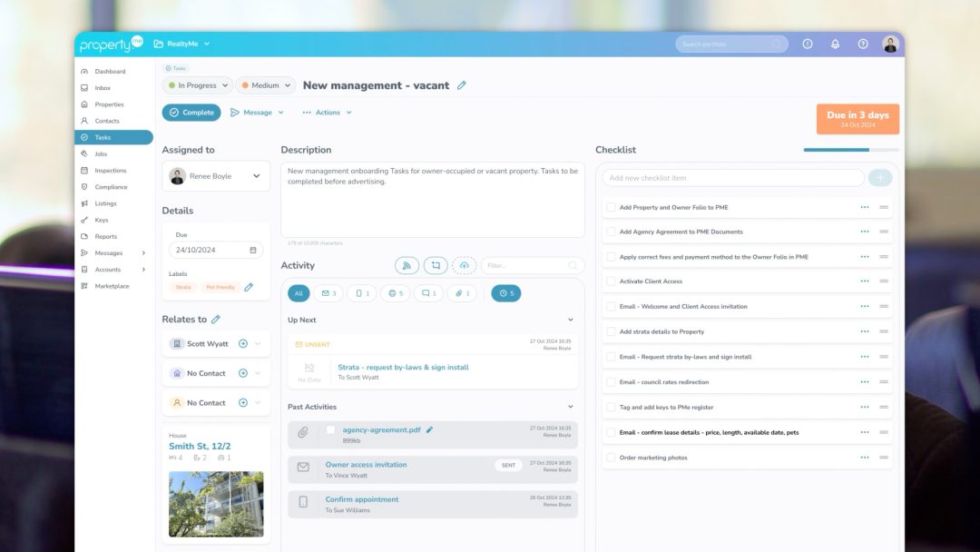This screenshot has height=552, width=980.
Task: Tick Apply correct fees and payment method
Action: pos(611,257)
